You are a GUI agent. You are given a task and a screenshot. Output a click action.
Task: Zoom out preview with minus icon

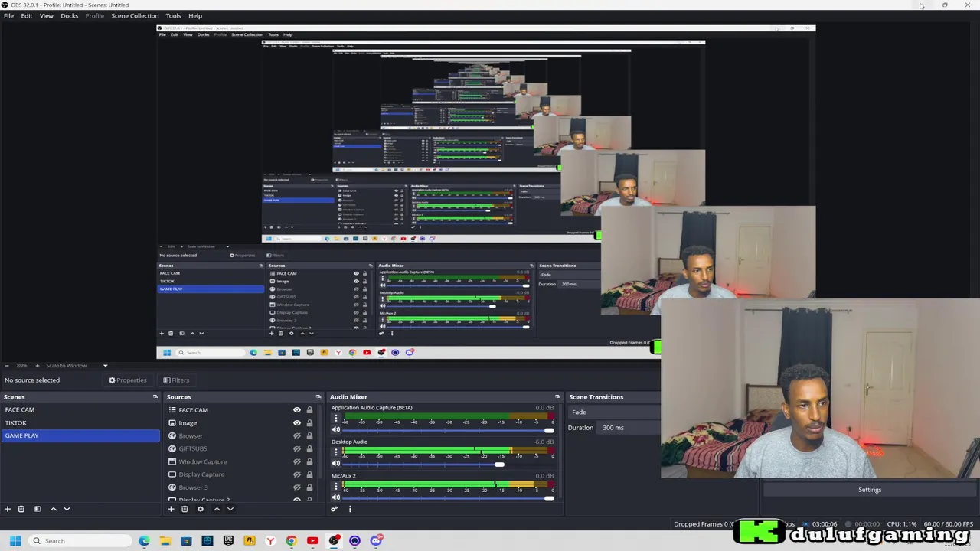[x=7, y=366]
